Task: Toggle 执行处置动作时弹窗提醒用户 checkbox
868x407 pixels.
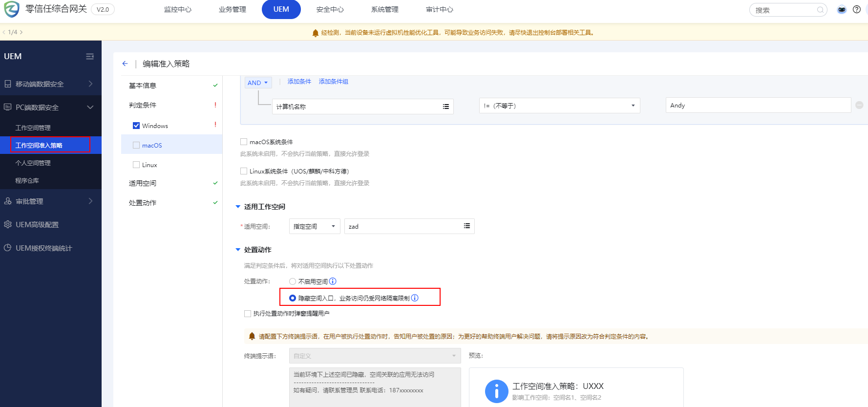Action: tap(248, 314)
